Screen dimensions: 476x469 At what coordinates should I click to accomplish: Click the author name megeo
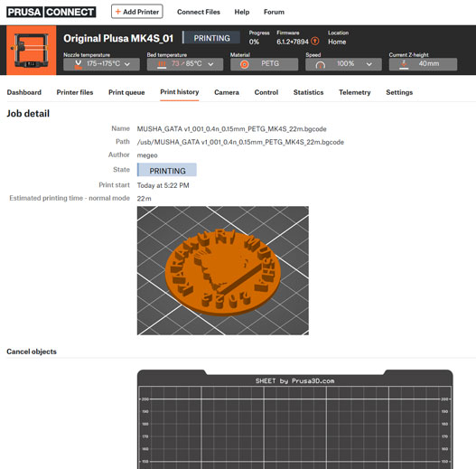click(x=147, y=155)
